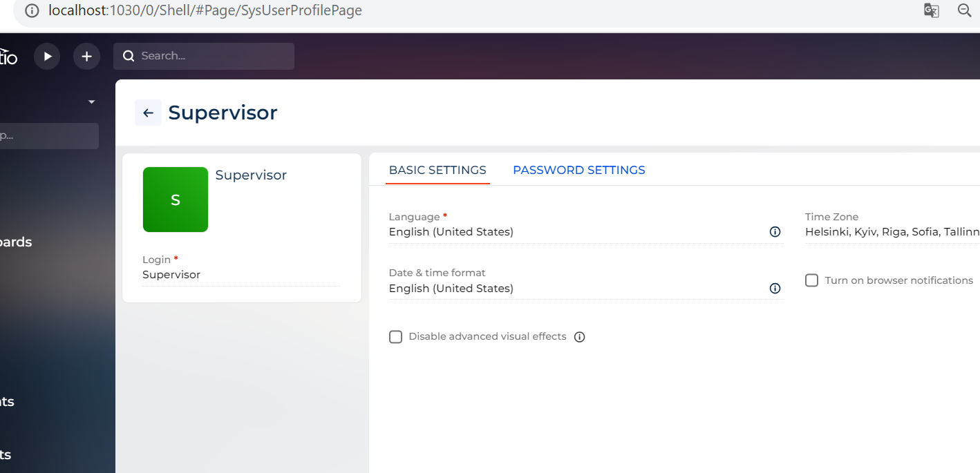
Task: Click the Date & time format label
Action: (437, 273)
